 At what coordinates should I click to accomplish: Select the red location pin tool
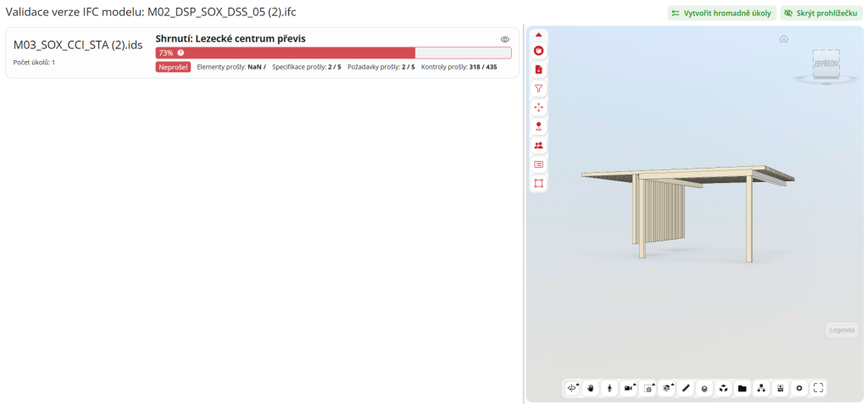coord(538,126)
